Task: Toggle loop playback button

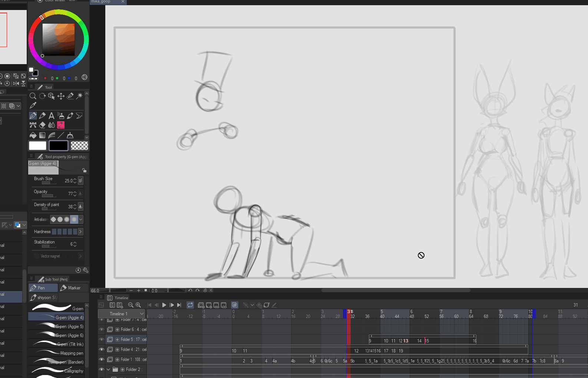Action: pos(190,305)
